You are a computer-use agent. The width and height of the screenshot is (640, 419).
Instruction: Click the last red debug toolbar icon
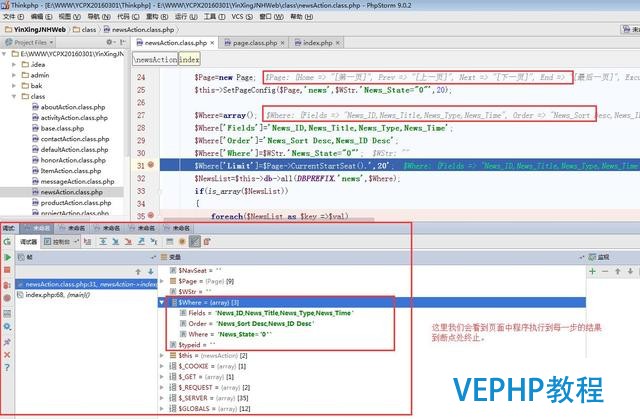point(207,242)
